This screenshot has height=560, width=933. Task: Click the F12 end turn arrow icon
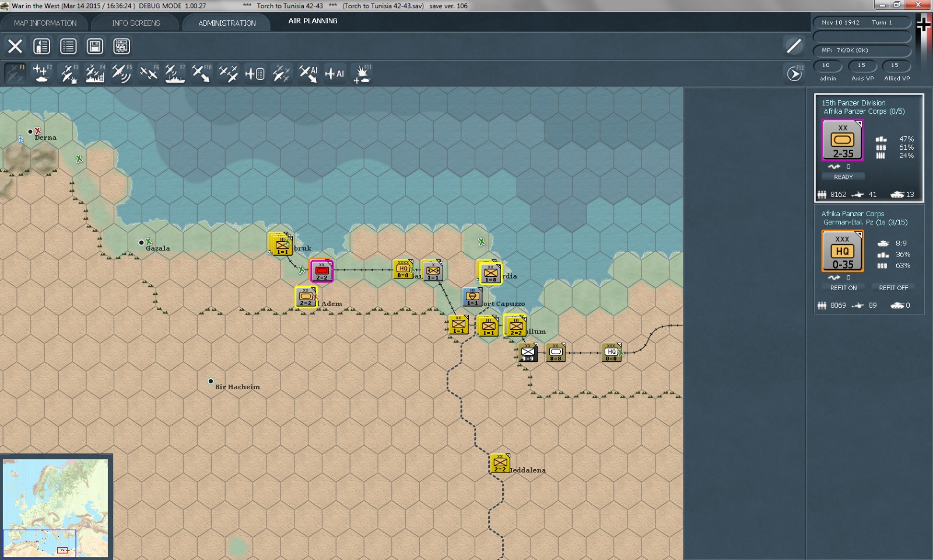(794, 73)
